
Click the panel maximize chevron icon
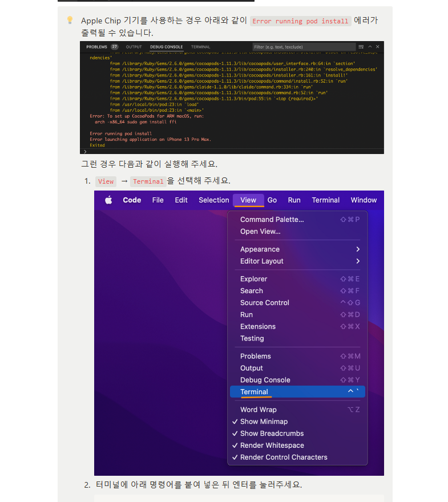click(370, 47)
